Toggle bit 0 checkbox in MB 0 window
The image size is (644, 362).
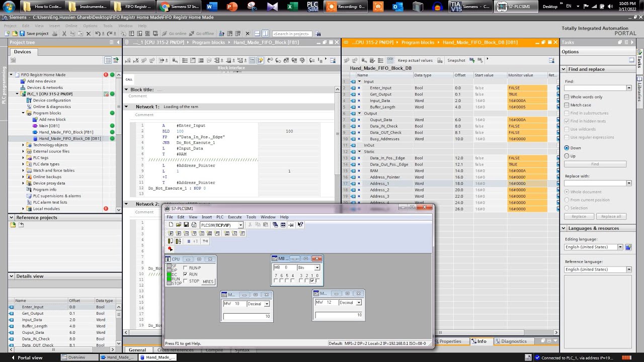click(x=317, y=281)
